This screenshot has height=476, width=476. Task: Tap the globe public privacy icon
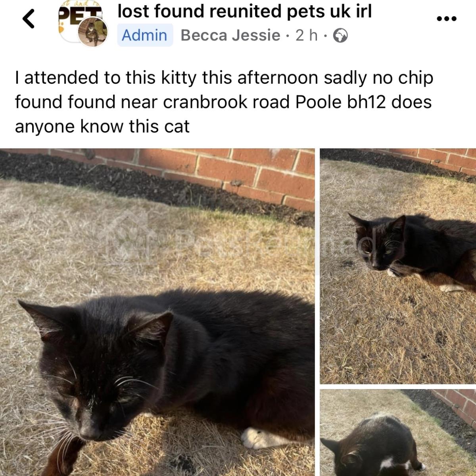click(340, 36)
